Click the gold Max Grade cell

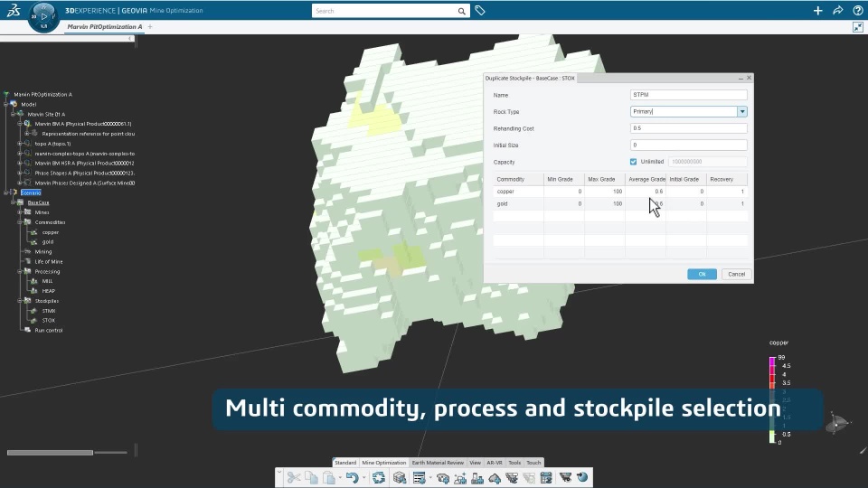[x=605, y=203]
